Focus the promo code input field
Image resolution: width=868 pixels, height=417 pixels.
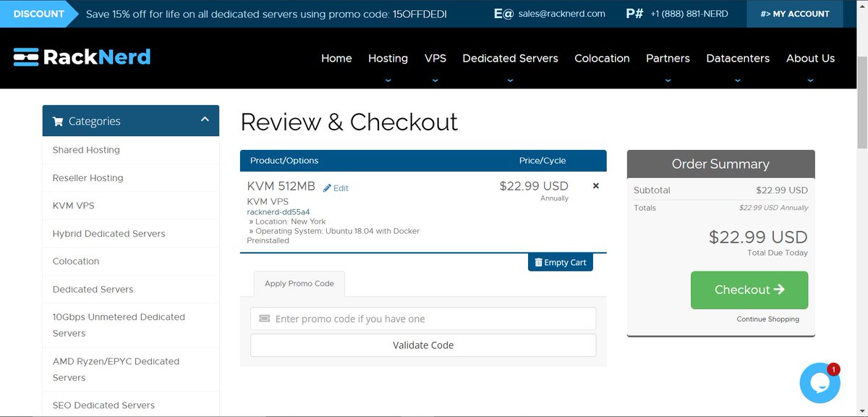[x=423, y=319]
